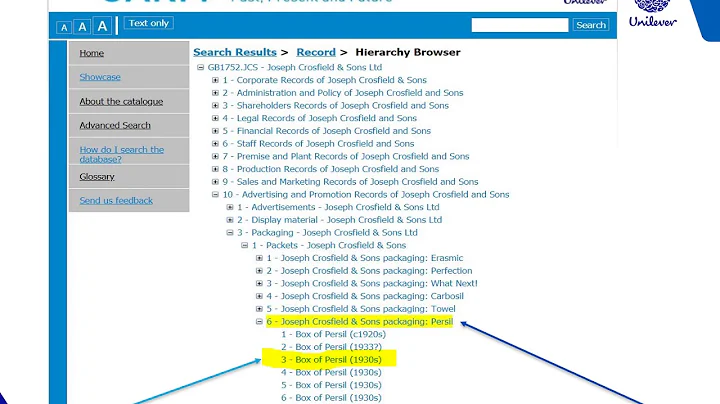Collapse 1 - Packets node
Screen dimensions: 720x404
(x=244, y=246)
